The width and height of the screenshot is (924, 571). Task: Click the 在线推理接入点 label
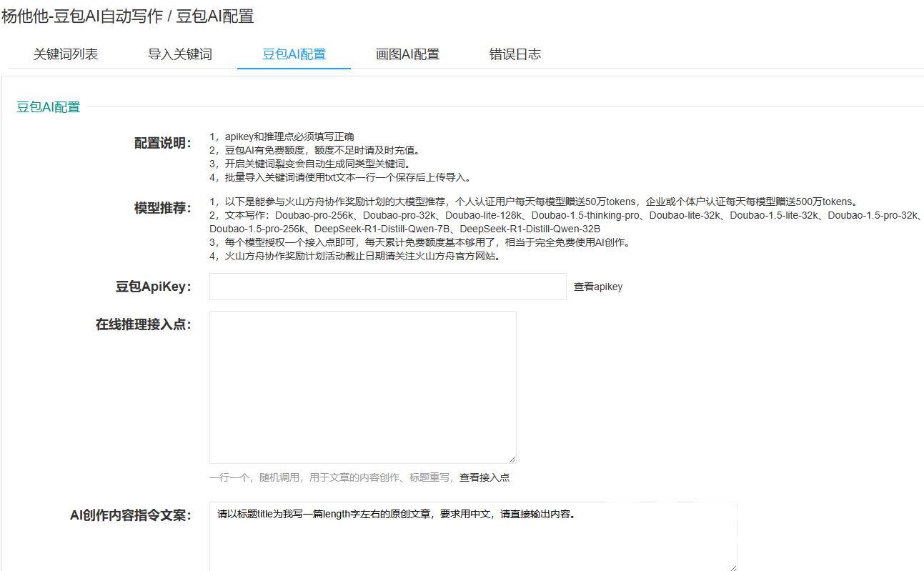(x=144, y=324)
